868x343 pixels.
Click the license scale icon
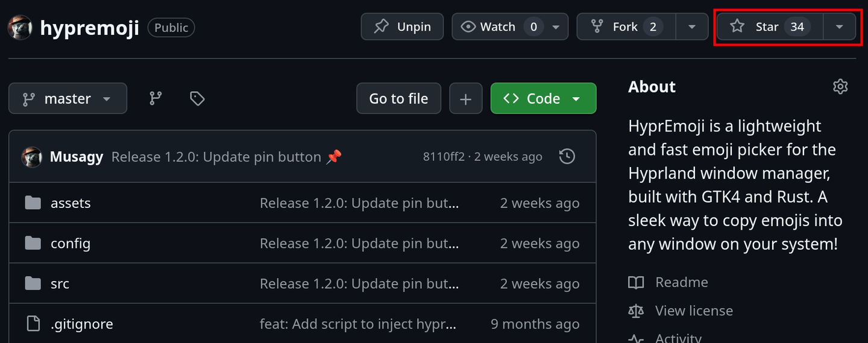pos(636,310)
